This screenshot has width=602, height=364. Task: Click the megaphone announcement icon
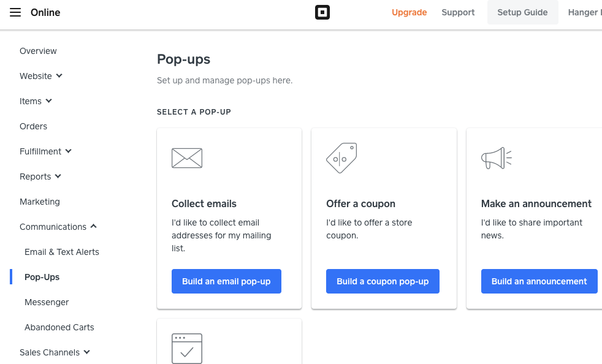(x=496, y=158)
